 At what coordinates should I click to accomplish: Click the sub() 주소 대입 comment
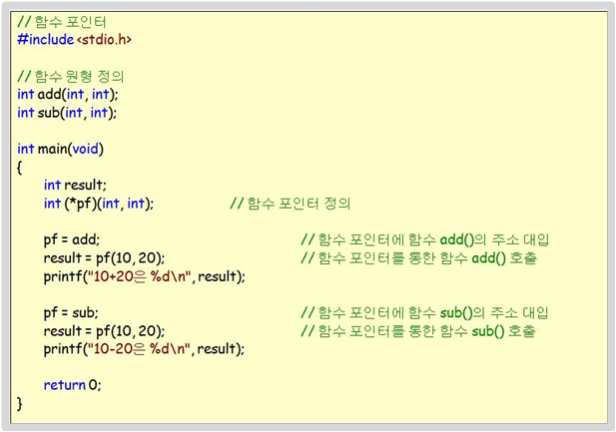click(x=425, y=313)
